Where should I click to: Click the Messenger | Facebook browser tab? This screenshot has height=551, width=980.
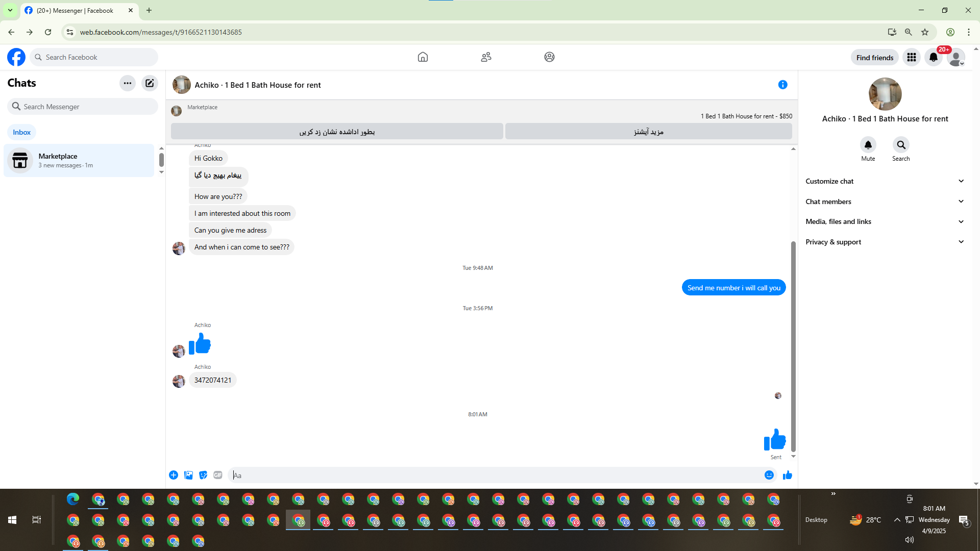tap(80, 10)
